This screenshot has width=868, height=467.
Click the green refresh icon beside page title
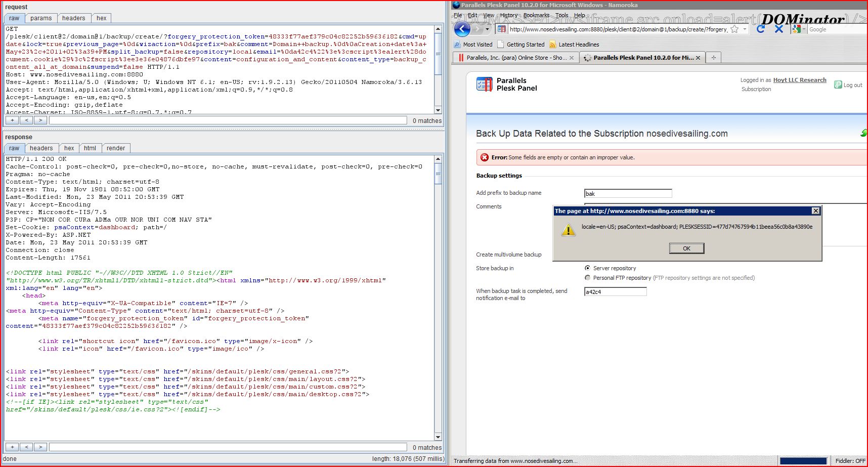pyautogui.click(x=864, y=133)
